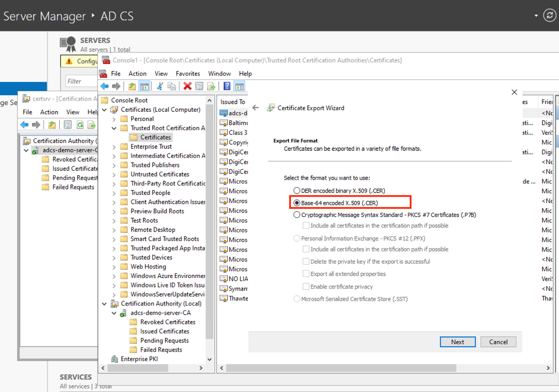559x392 pixels.
Task: Select DER encoded binary X.509 radio button
Action: 297,190
